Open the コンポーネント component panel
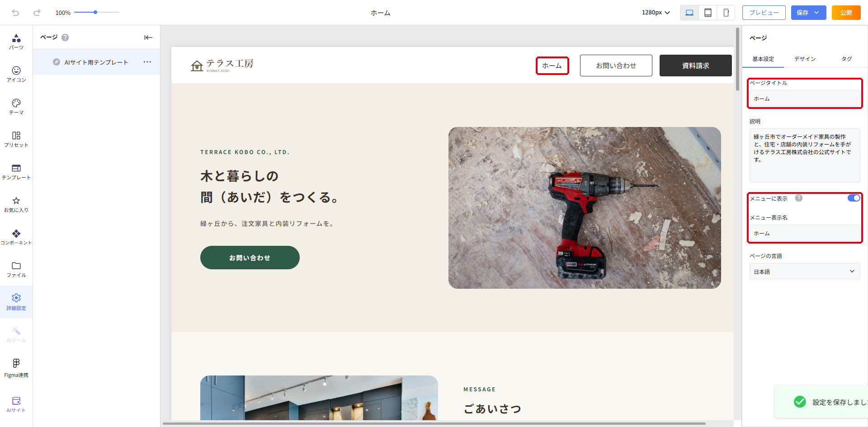 coord(16,237)
